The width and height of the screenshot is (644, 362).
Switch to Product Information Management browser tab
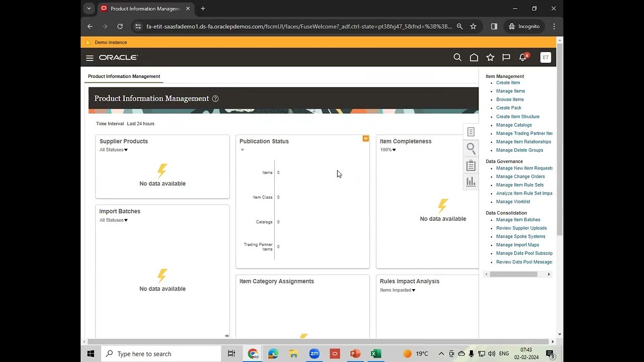145,9
